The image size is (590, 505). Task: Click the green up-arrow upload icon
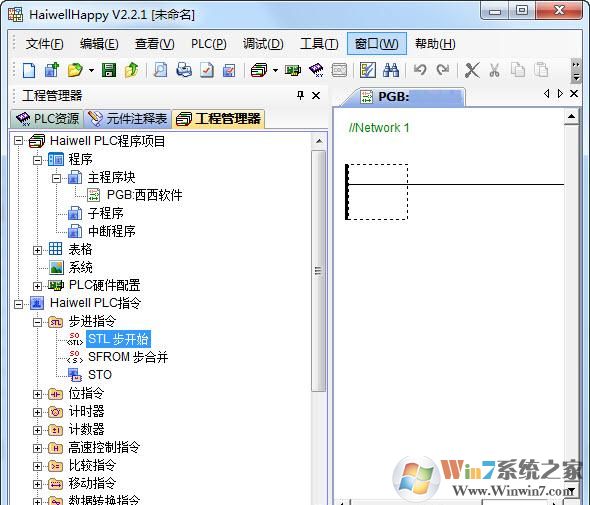point(131,70)
